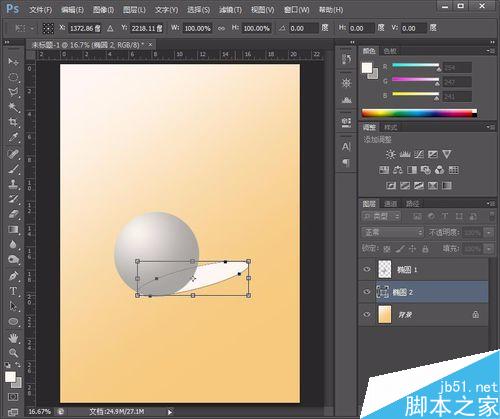The height and width of the screenshot is (419, 500).
Task: Select the Pen tool
Action: coord(13,276)
